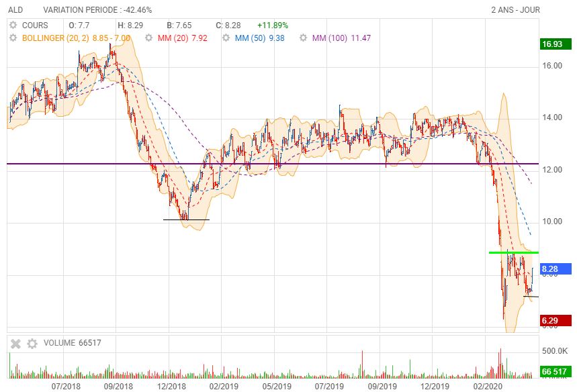This screenshot has width=577, height=392.
Task: Open Volume panel settings gear
Action: pyautogui.click(x=32, y=344)
